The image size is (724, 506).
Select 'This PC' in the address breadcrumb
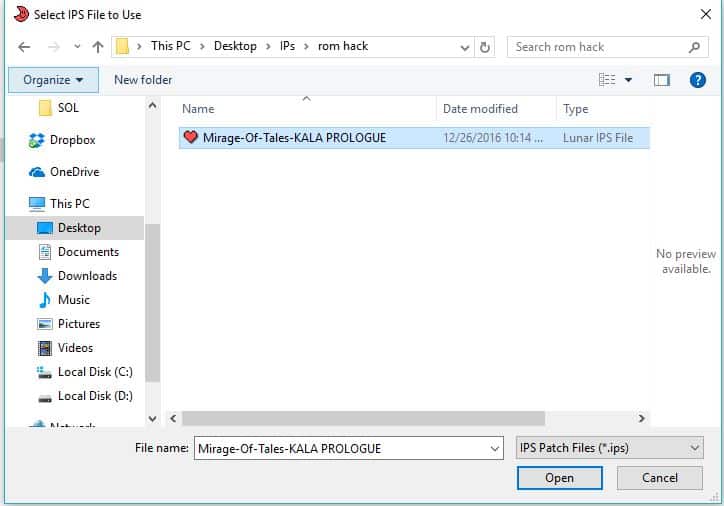170,46
